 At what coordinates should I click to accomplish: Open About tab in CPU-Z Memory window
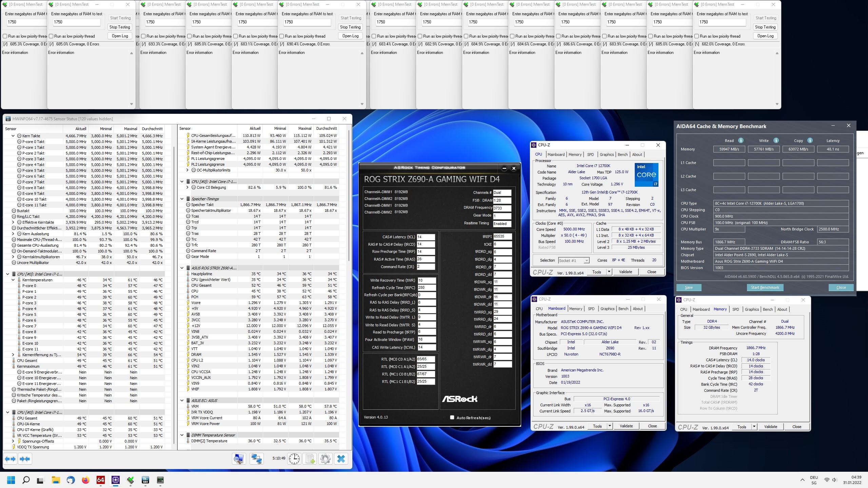(782, 309)
